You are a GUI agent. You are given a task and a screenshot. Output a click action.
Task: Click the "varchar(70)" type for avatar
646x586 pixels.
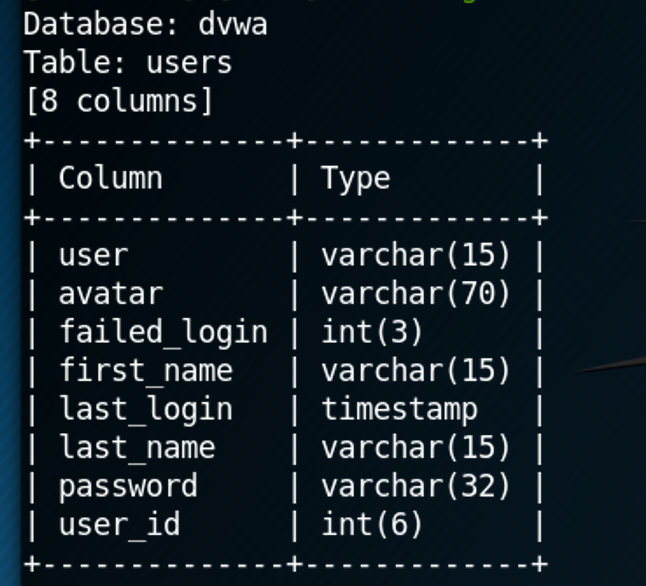click(416, 294)
